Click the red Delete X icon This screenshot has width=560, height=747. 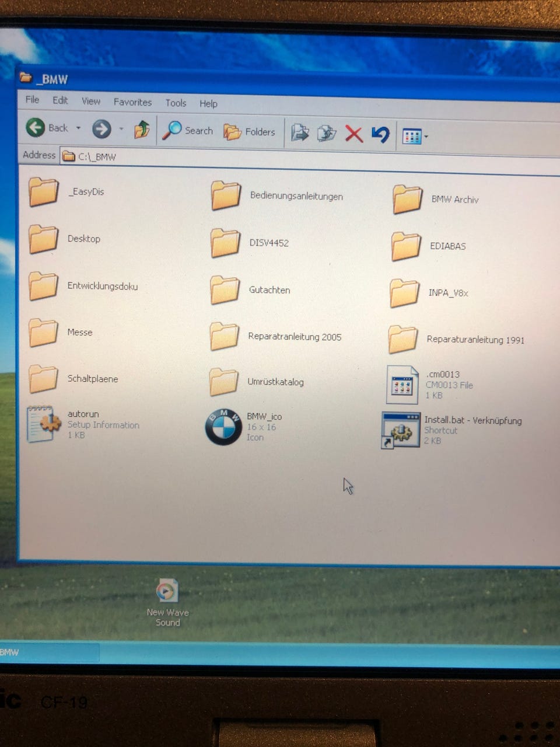click(353, 134)
